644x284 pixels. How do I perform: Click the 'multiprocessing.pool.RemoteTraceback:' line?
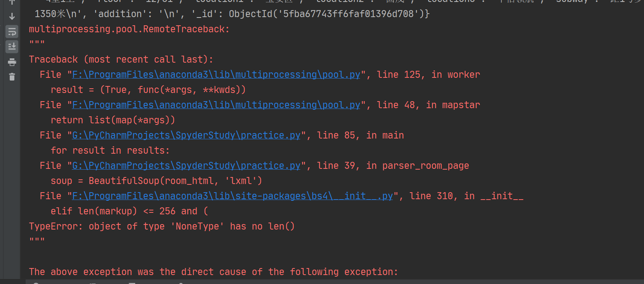point(129,29)
